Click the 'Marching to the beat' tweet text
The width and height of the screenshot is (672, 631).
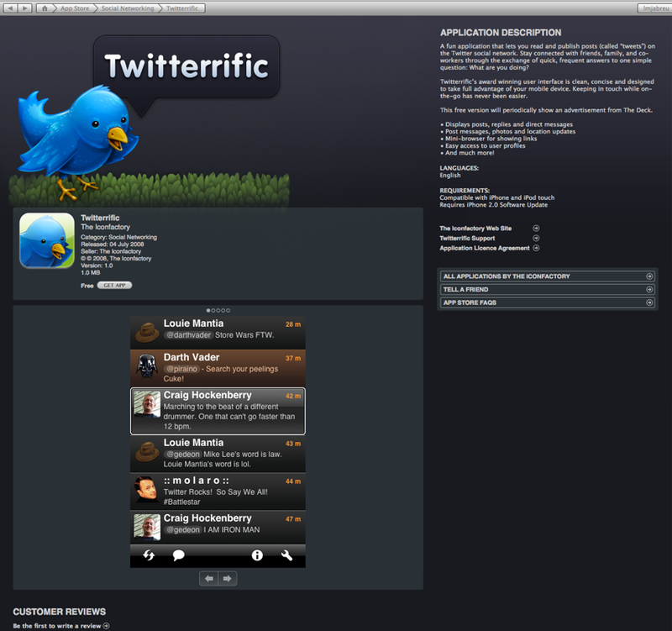229,416
